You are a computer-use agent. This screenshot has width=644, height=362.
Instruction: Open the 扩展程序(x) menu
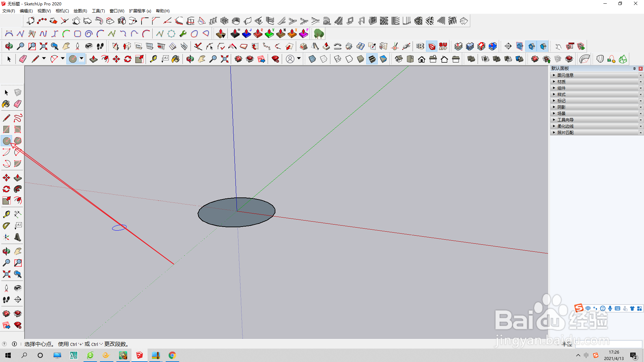click(140, 11)
